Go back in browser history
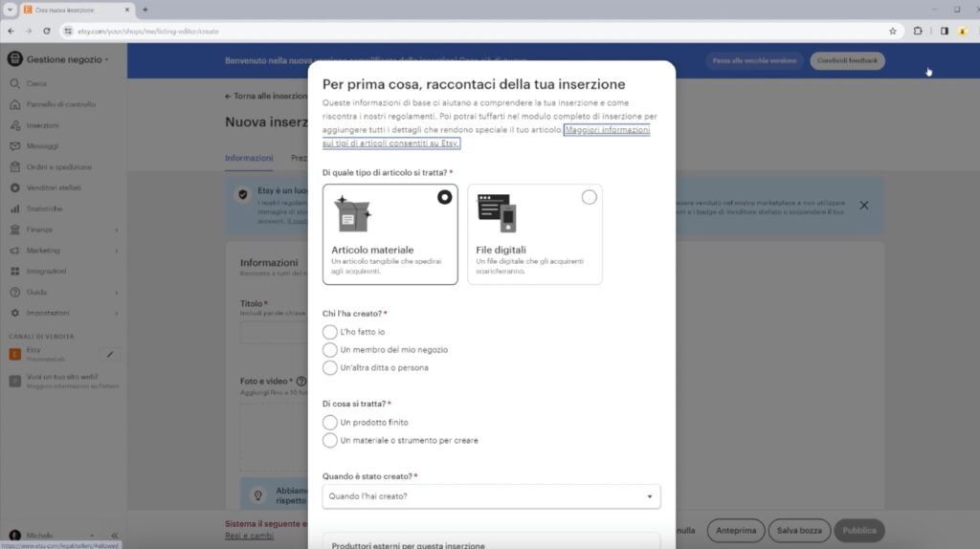The width and height of the screenshot is (980, 549). click(11, 31)
